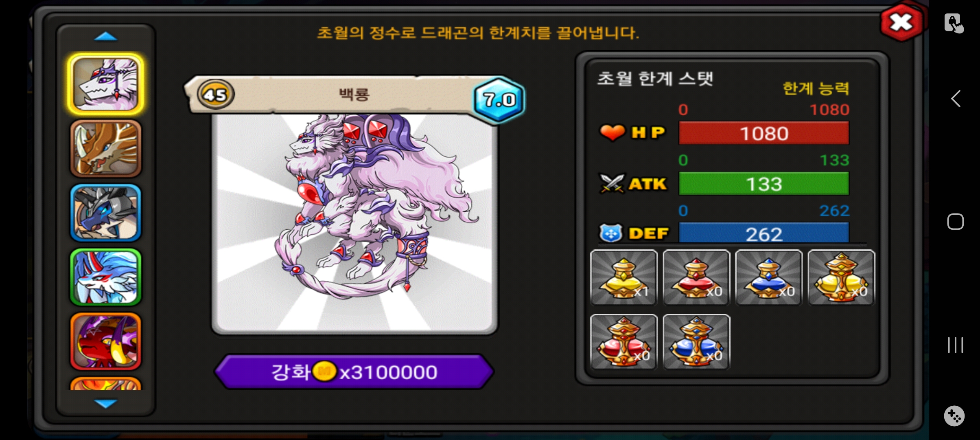Image resolution: width=980 pixels, height=440 pixels.
Task: Tap the red HP 1080 bar
Action: pyautogui.click(x=764, y=133)
